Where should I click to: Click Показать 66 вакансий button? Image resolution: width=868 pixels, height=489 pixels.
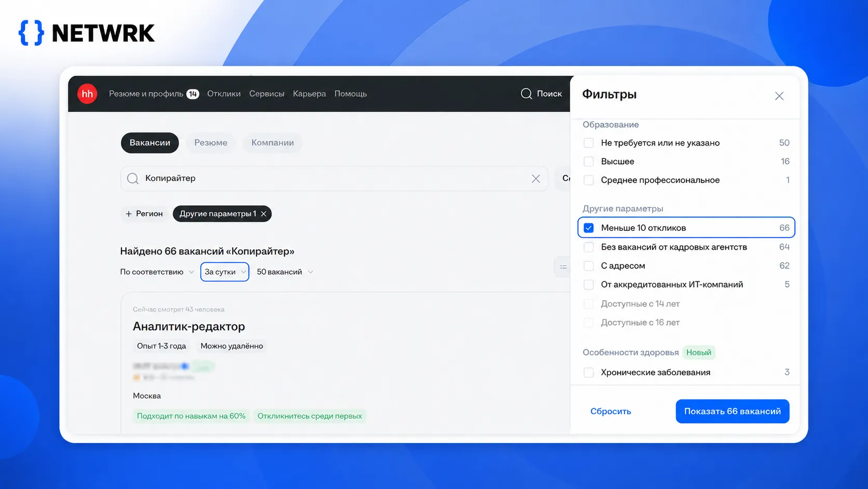tap(733, 411)
